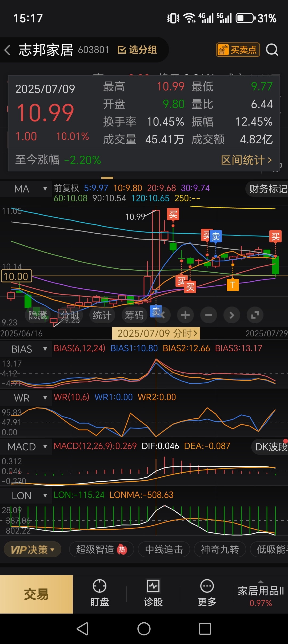Select 神奇九转 strategy chip
This screenshot has width=288, height=644.
coord(220,549)
